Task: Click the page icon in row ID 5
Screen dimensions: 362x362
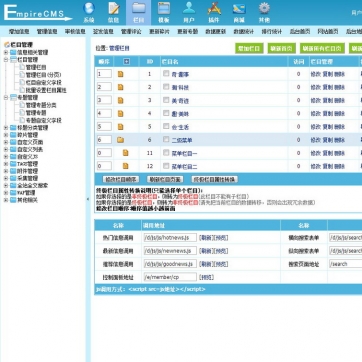Action: pyautogui.click(x=120, y=127)
